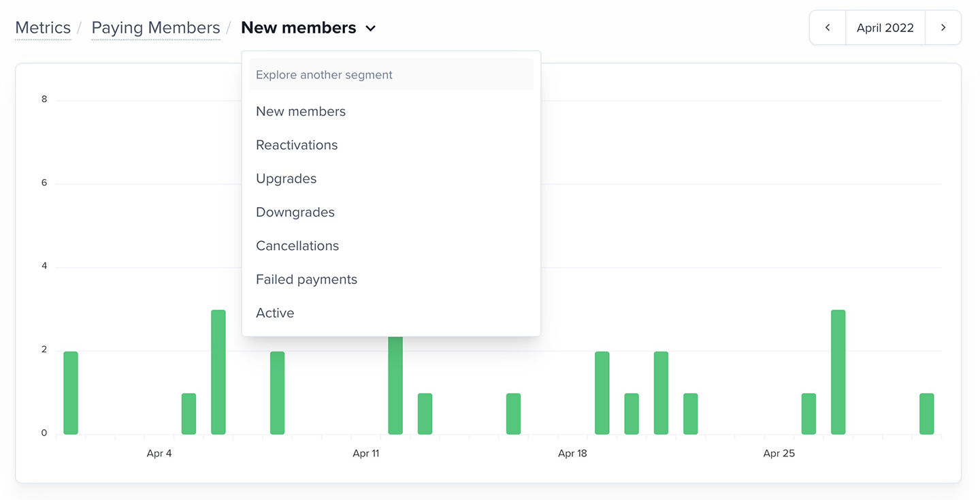Click the three-member bar after Apr 4
The width and height of the screenshot is (980, 500).
[218, 372]
